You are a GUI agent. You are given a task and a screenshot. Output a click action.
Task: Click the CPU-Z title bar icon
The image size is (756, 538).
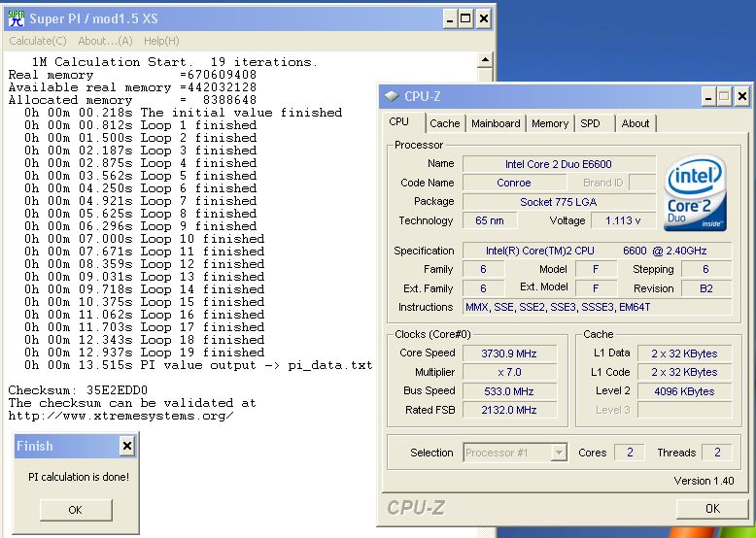[392, 96]
